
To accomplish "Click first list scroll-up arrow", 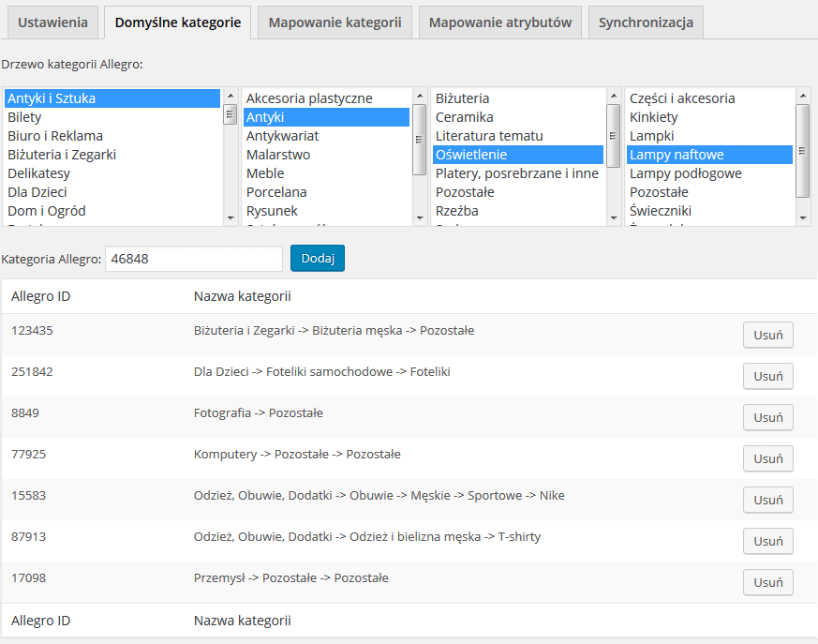I will point(231,96).
